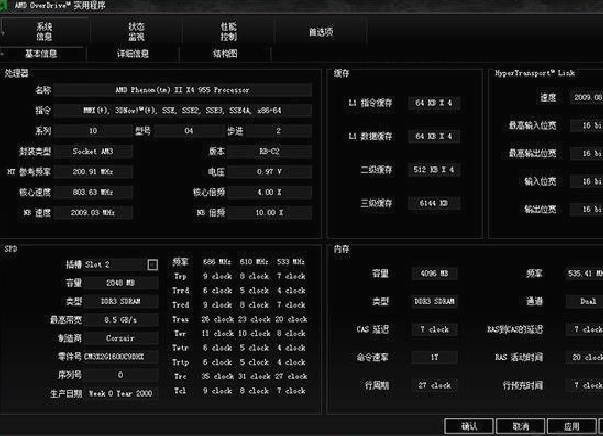Click the Tras row label in the timing table
603x436 pixels.
[x=180, y=319]
